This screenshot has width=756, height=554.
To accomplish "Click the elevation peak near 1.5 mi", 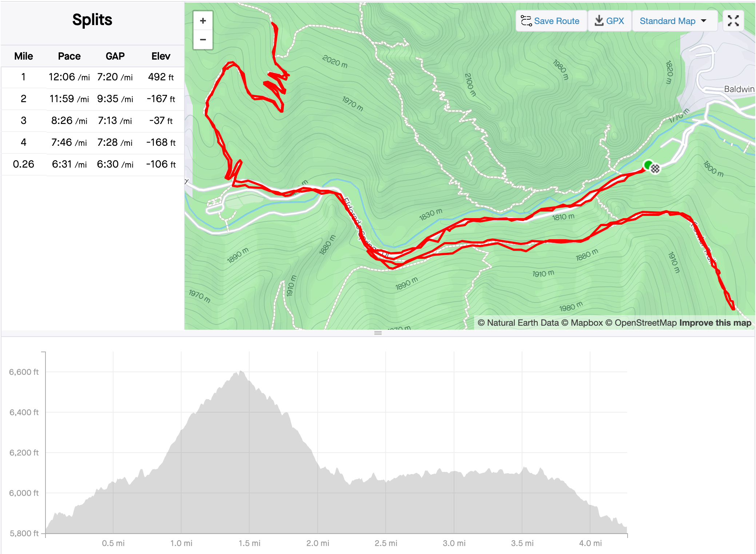I will click(x=240, y=372).
